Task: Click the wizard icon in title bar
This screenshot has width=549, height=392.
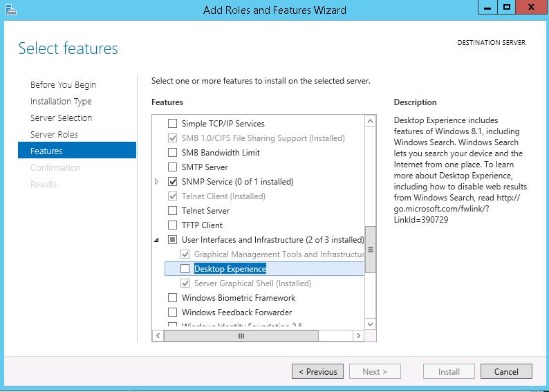Action: (x=8, y=10)
